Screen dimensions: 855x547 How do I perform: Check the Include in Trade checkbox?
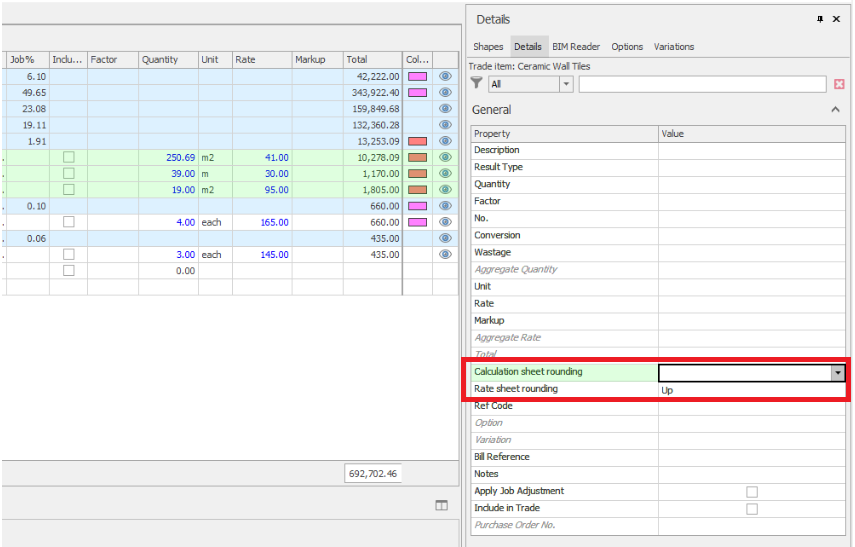[752, 509]
